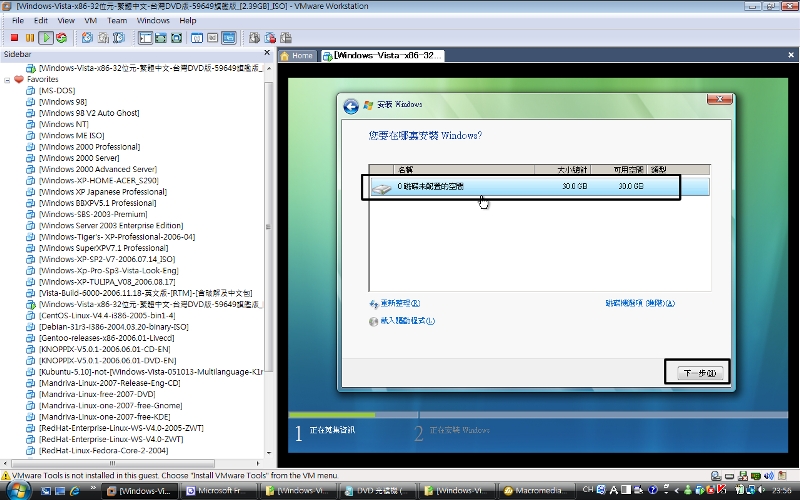Click the 磁碟機選項 (進階) link
This screenshot has height=500, width=800.
(640, 303)
